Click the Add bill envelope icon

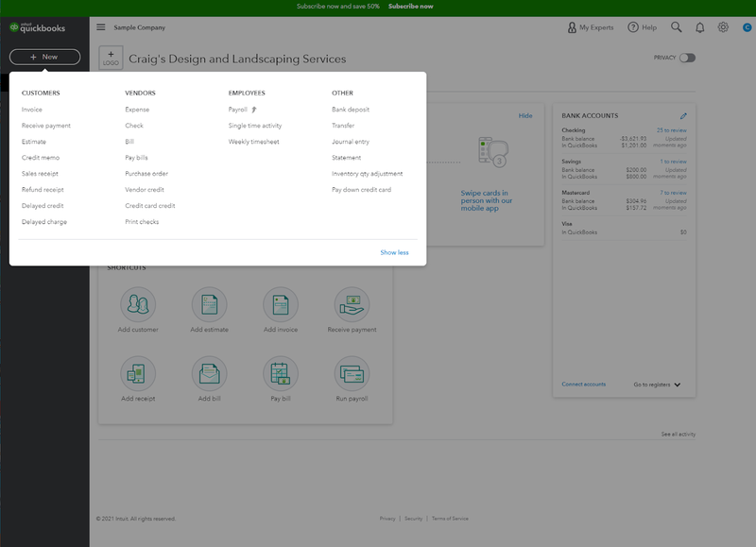(209, 373)
